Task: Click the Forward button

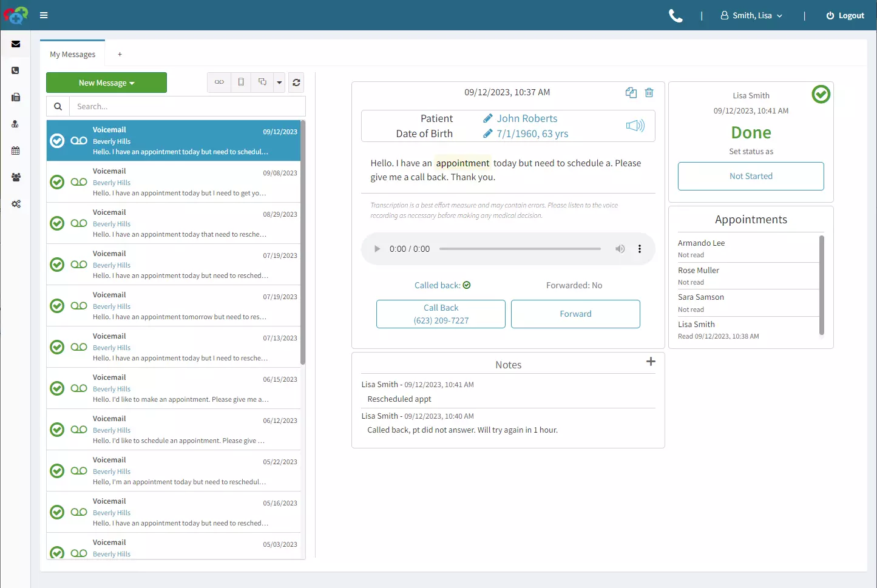Action: click(575, 314)
